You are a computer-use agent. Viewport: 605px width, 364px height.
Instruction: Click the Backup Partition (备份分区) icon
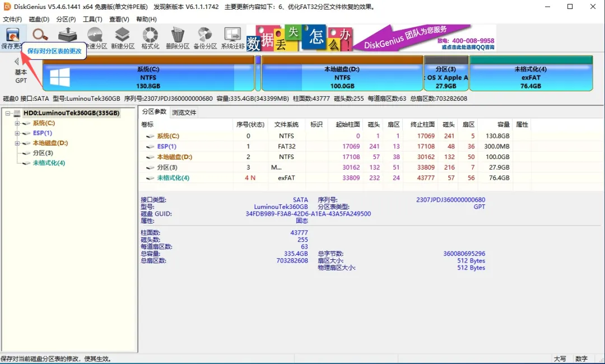coord(205,38)
